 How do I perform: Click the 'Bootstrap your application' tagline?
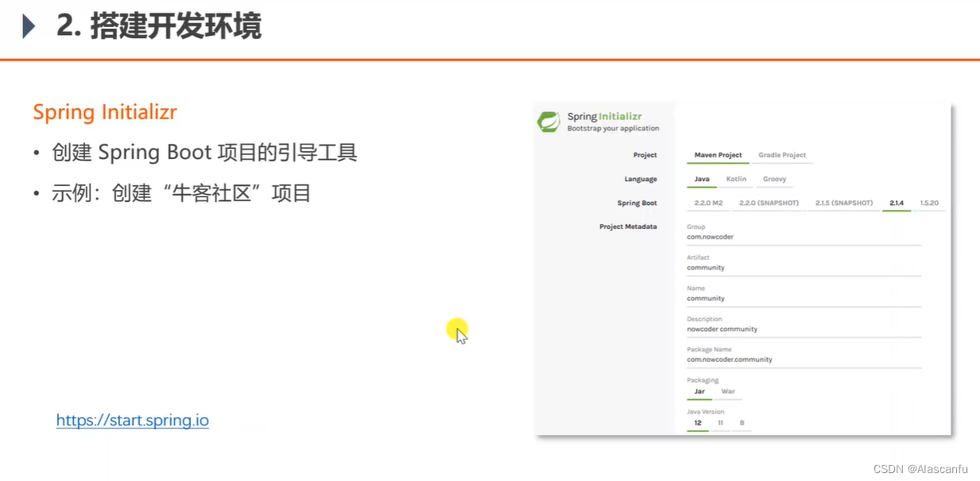(x=613, y=128)
